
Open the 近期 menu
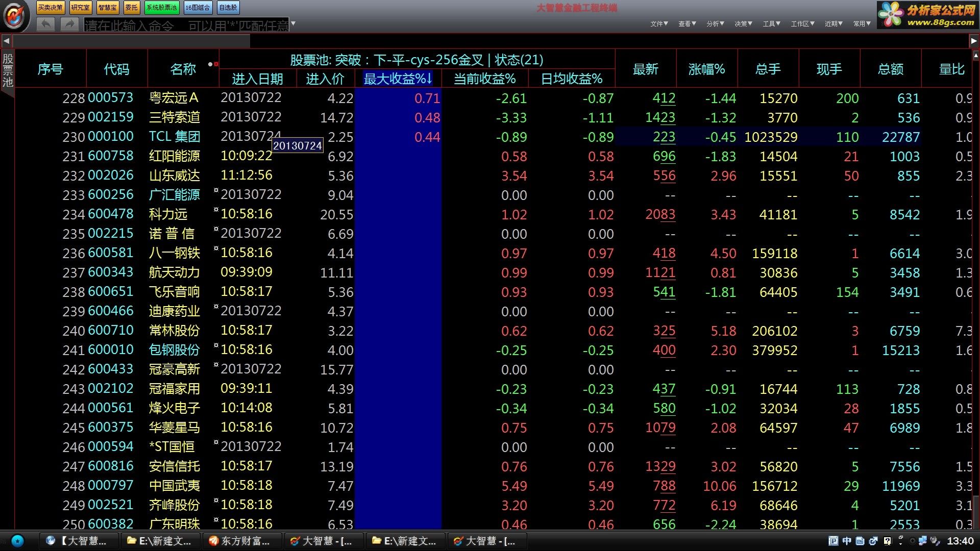coord(834,23)
